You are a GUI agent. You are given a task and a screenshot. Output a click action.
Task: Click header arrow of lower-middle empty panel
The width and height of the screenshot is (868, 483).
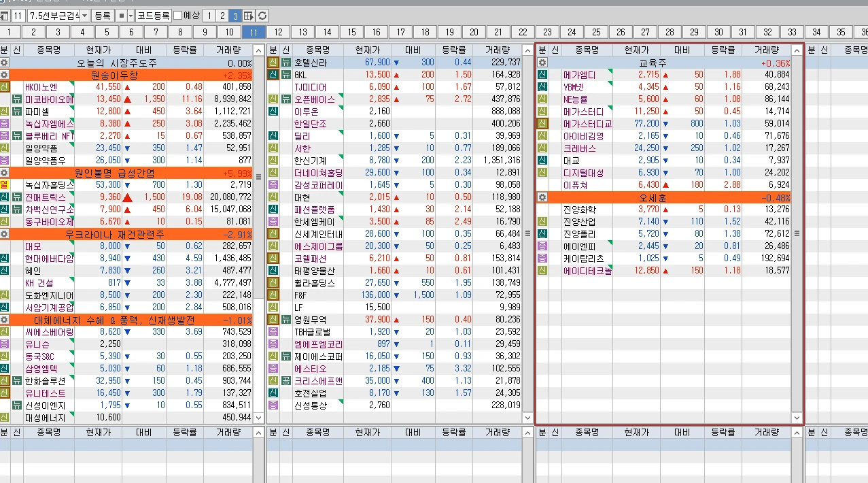(527, 433)
